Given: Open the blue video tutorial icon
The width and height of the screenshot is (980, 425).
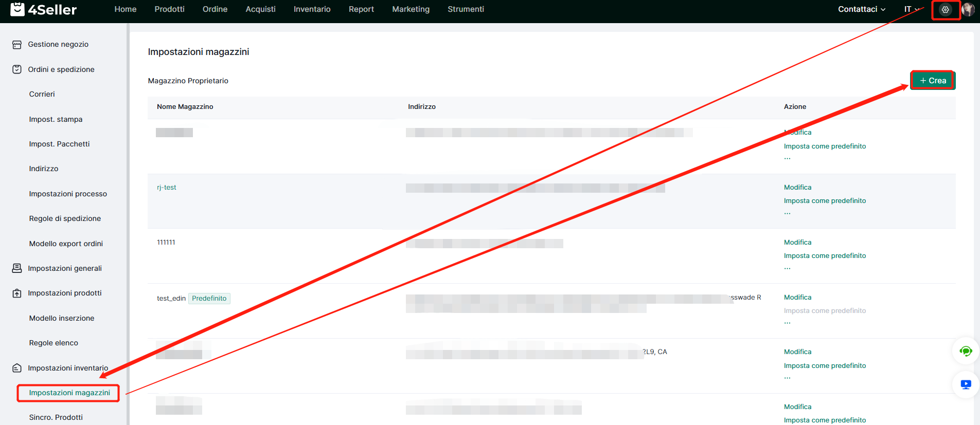Looking at the screenshot, I should [966, 384].
